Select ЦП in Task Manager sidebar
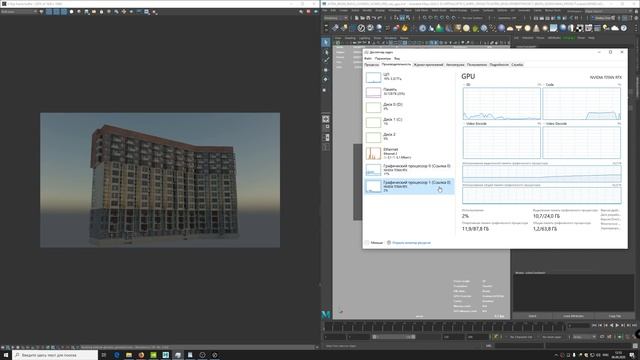Screen dimensions: 640x360 tap(409, 77)
